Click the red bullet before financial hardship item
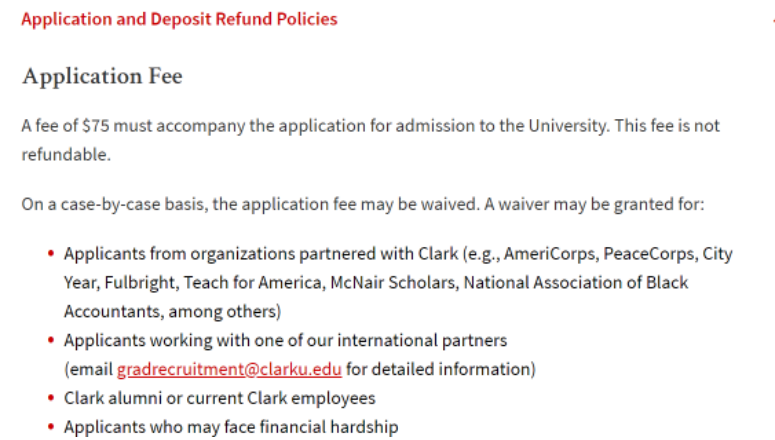The height and width of the screenshot is (440, 775). point(51,427)
